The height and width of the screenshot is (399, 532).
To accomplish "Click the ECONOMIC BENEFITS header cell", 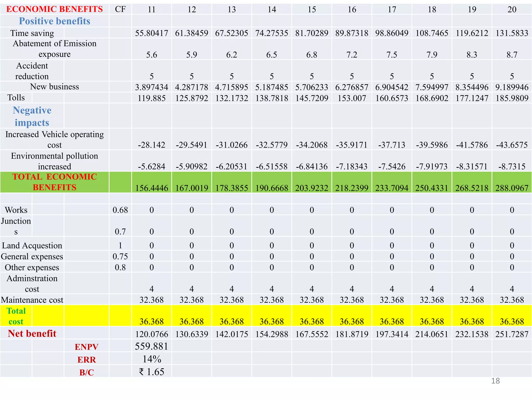I will pos(55,9).
